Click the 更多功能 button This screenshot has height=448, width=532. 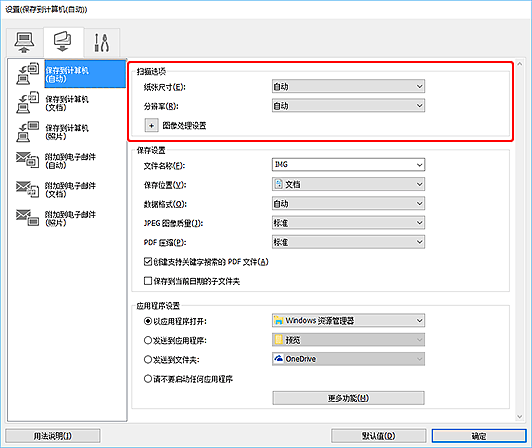click(348, 398)
